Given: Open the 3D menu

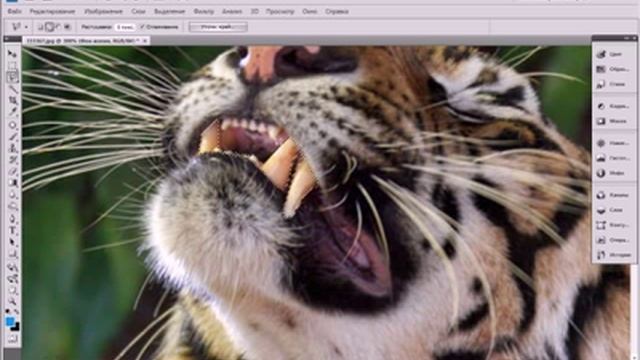Looking at the screenshot, I should coord(254,11).
